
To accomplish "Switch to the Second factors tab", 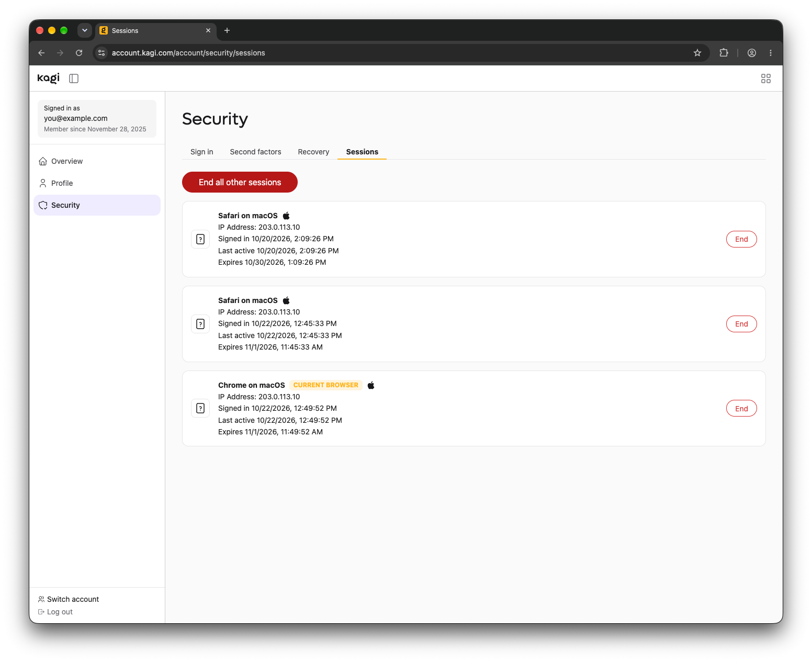I will point(255,152).
